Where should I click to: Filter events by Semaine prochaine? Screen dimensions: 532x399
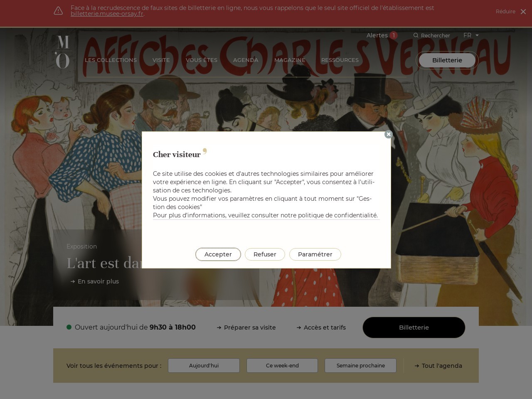[x=360, y=366]
